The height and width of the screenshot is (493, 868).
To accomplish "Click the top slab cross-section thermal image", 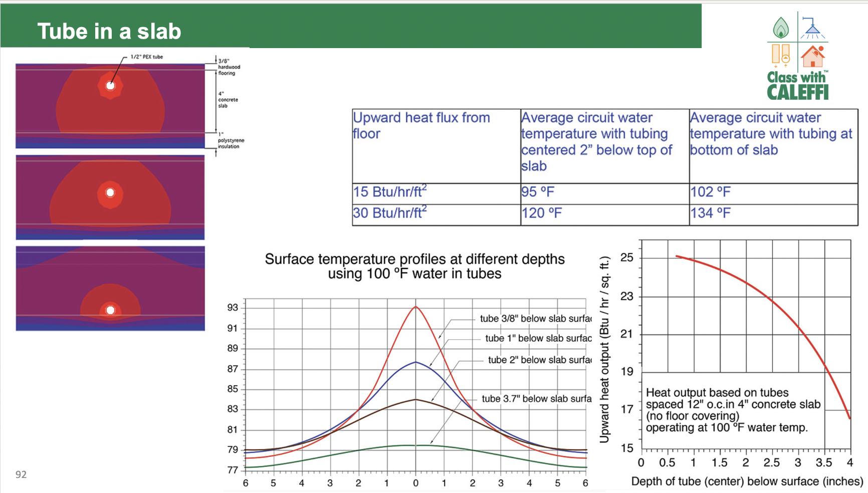I will pos(110,106).
